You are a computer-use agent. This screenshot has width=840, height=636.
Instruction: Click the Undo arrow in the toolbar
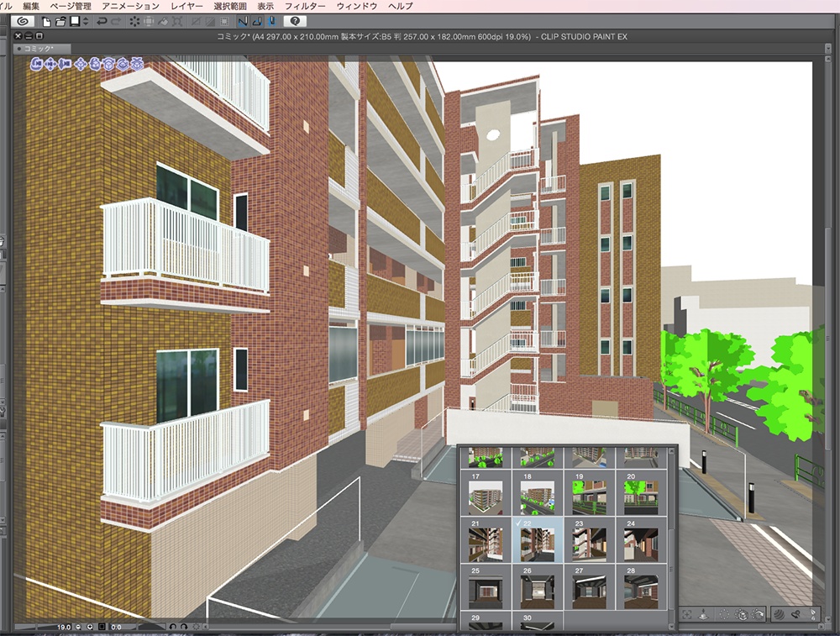pyautogui.click(x=102, y=23)
